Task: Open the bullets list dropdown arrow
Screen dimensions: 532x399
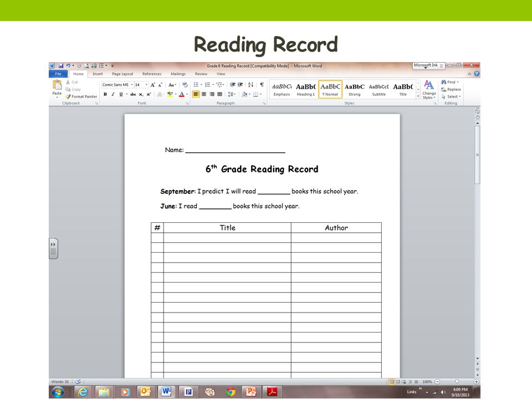Action: coord(202,85)
